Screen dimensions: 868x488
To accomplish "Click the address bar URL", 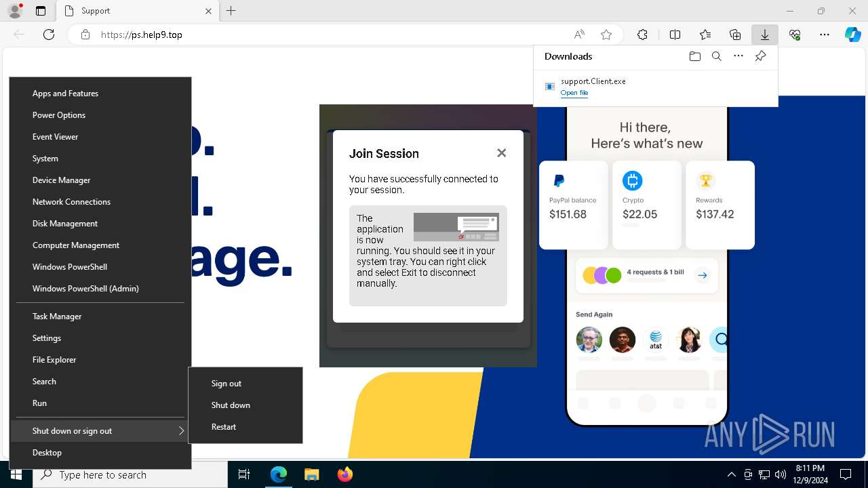I will (x=142, y=35).
